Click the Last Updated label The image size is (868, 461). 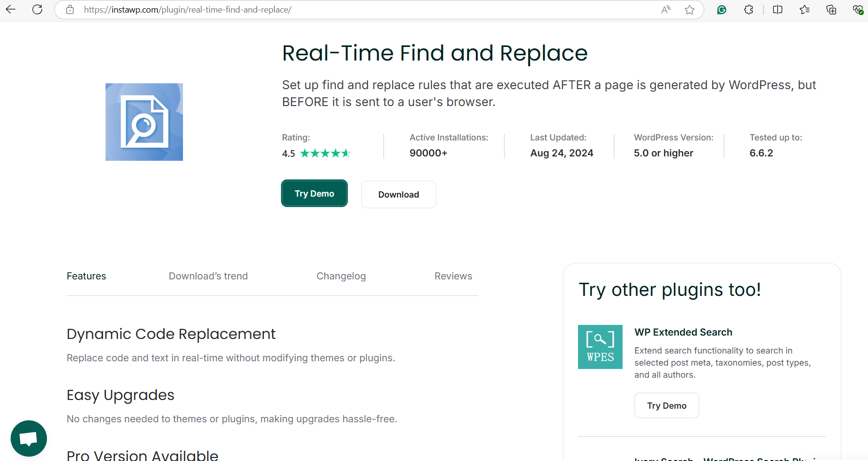point(558,138)
